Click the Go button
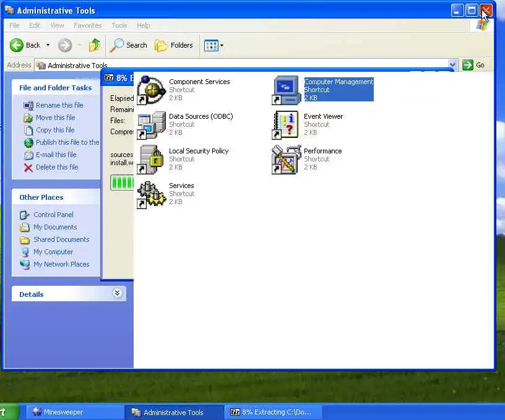This screenshot has height=420, width=505. point(473,65)
